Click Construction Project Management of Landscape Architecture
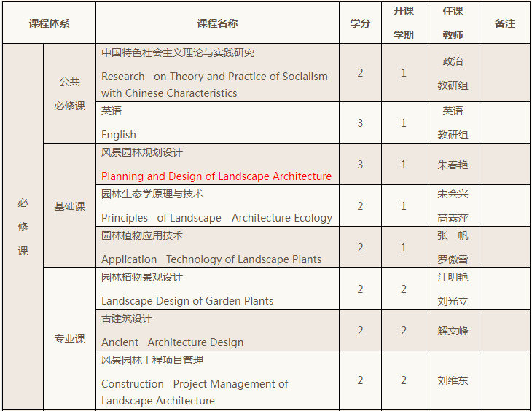532x411 pixels. pyautogui.click(x=195, y=392)
